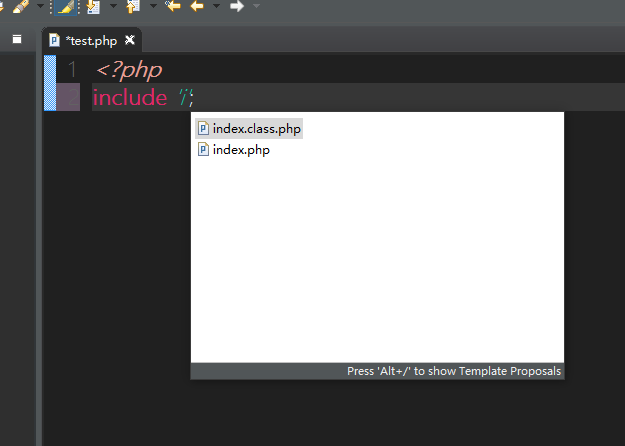Open the Previous Annotation dropdown arrow
This screenshot has height=446, width=625.
tap(153, 6)
